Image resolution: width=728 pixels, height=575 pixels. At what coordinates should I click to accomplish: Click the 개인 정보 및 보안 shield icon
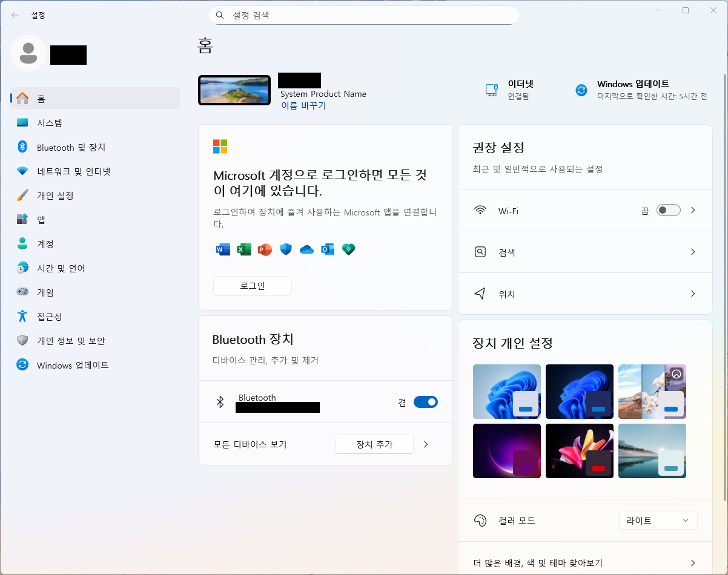click(22, 340)
